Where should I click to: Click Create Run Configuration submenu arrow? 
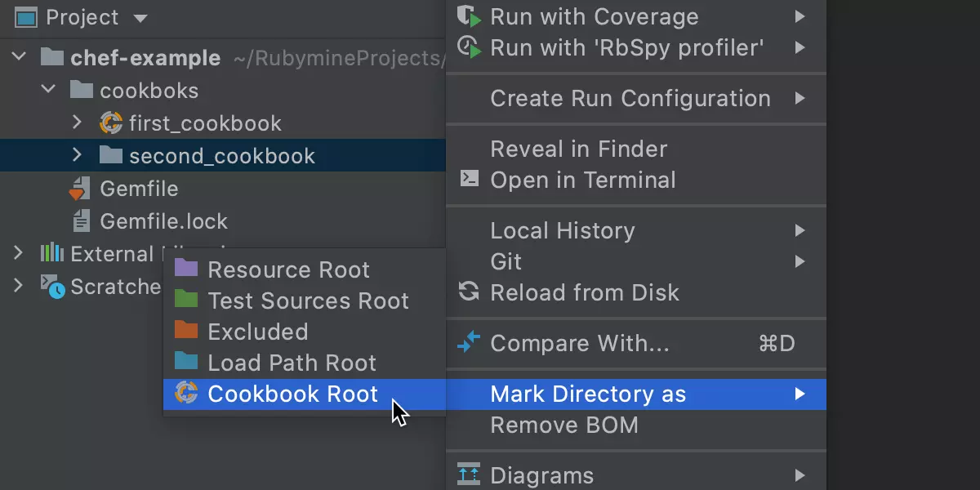tap(800, 98)
